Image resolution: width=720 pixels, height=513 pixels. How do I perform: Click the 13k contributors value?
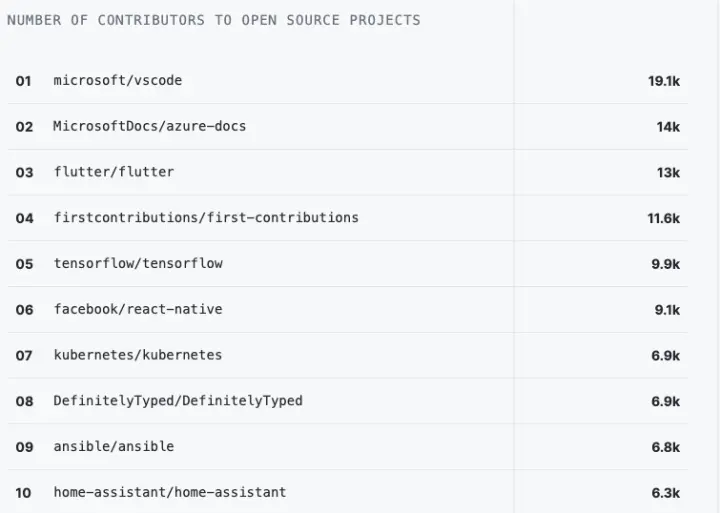click(x=668, y=173)
